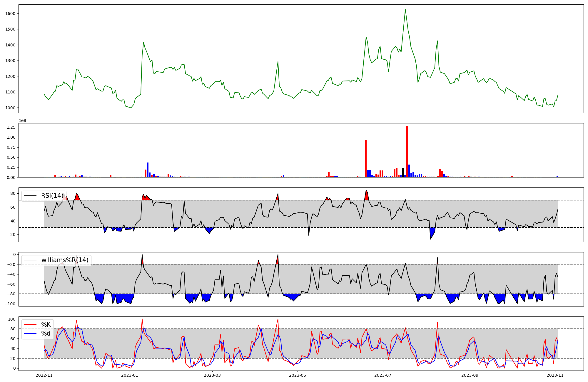Click the 1e8 volume scale label

(23, 120)
